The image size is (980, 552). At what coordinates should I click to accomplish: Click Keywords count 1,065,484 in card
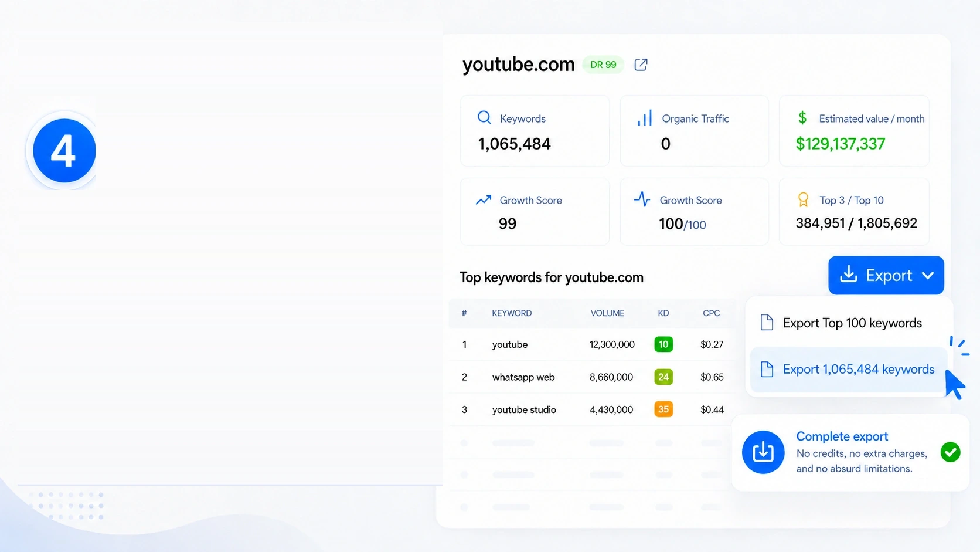pyautogui.click(x=514, y=144)
